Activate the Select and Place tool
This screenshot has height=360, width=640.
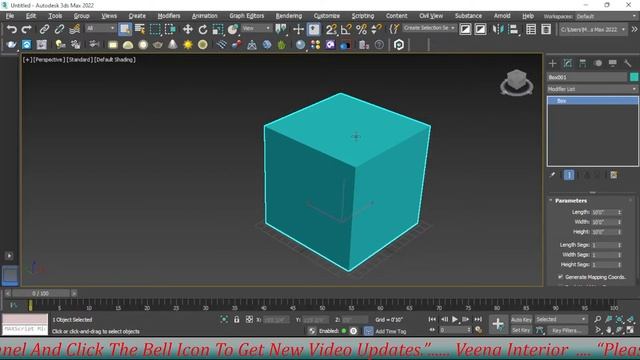(233, 29)
